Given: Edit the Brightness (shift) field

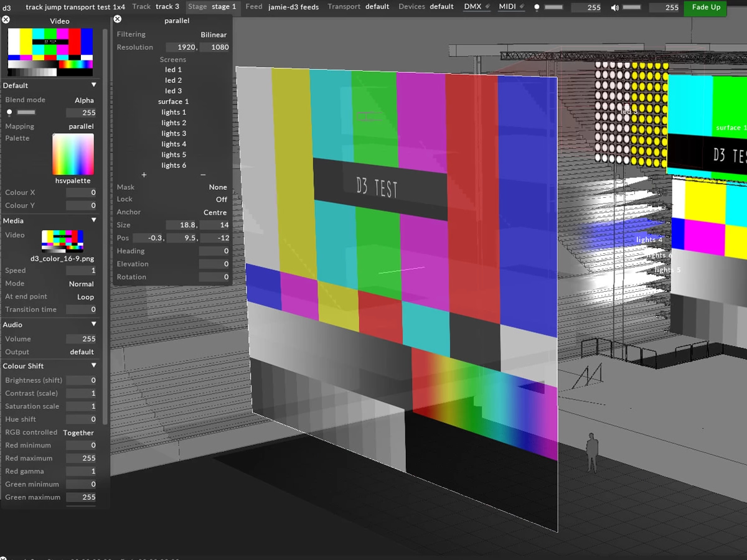Looking at the screenshot, I should [82, 381].
